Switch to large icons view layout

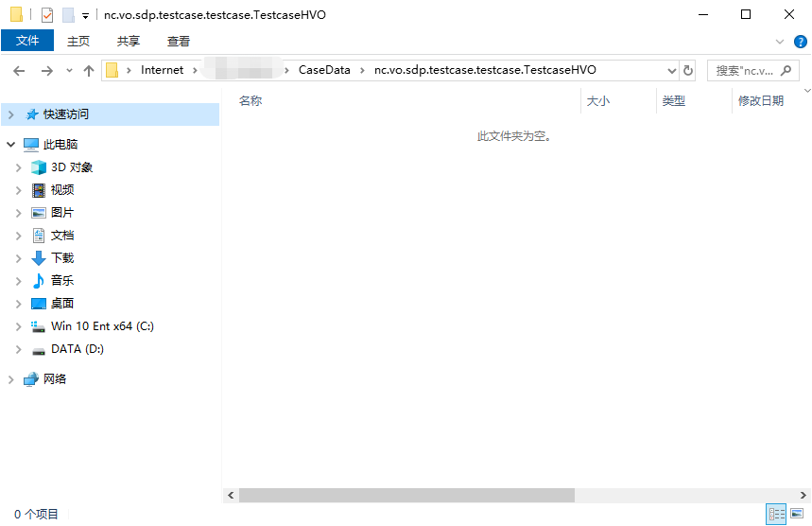coord(797,514)
